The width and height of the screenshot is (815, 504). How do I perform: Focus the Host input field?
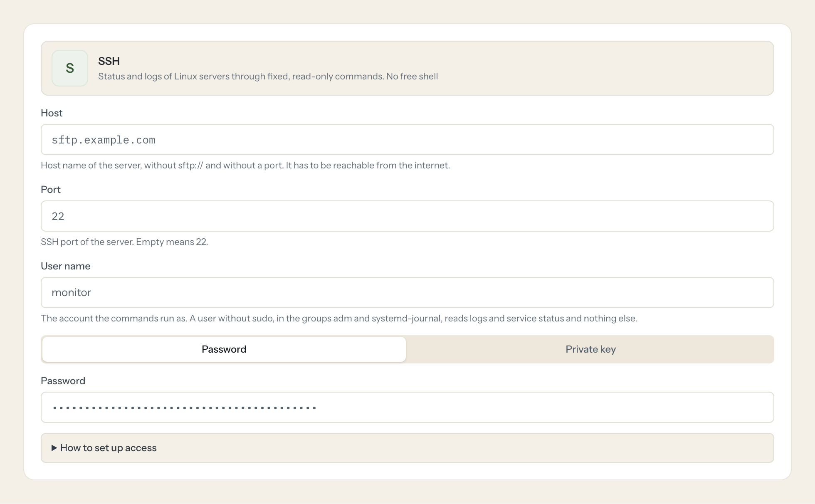[407, 140]
